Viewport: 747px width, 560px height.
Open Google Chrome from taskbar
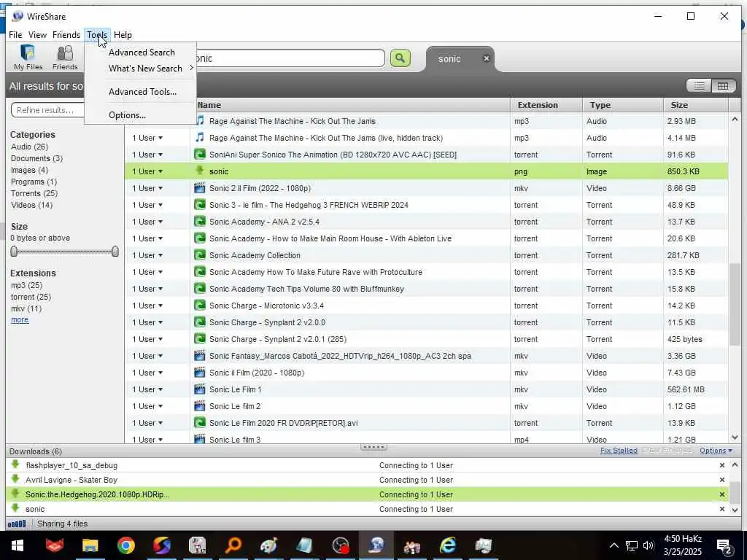coord(125,545)
